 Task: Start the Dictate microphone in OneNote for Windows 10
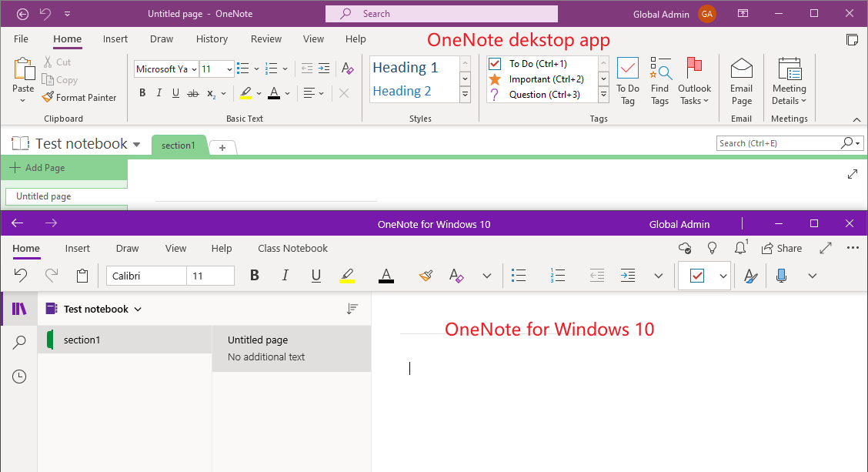[781, 275]
